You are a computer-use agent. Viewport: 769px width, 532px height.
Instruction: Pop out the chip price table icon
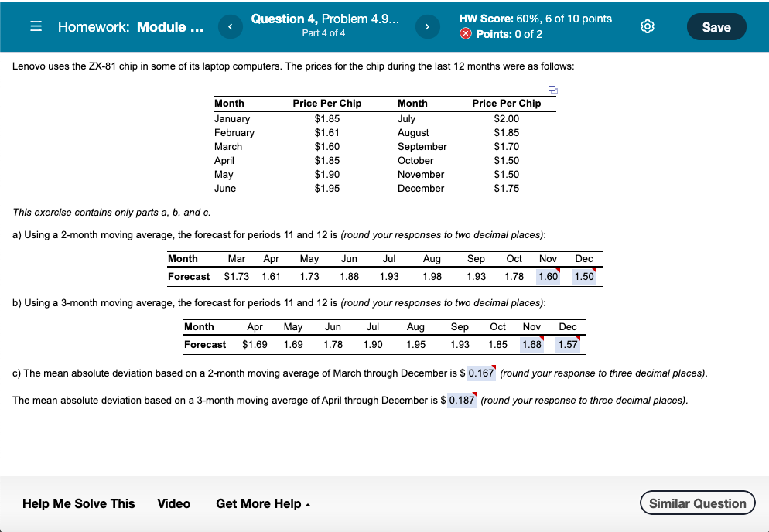click(552, 90)
